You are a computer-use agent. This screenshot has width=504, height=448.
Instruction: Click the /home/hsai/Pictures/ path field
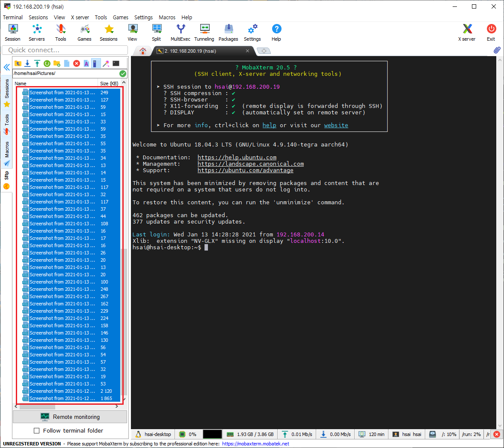click(x=65, y=73)
